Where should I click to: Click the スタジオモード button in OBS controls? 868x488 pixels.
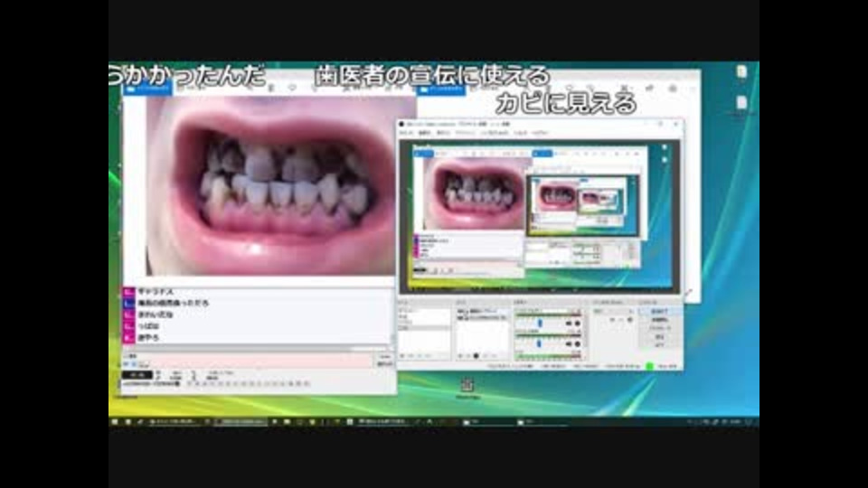coord(659,328)
